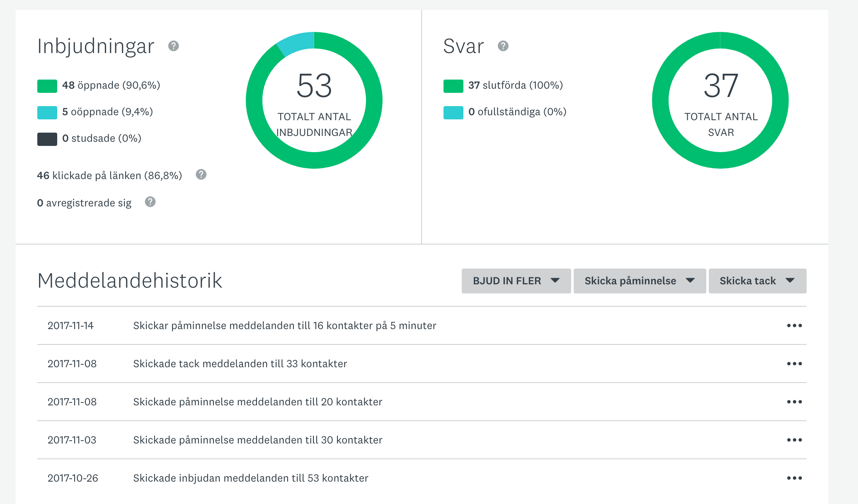858x504 pixels.
Task: Click the 53 total invitations donut chart
Action: point(314,100)
